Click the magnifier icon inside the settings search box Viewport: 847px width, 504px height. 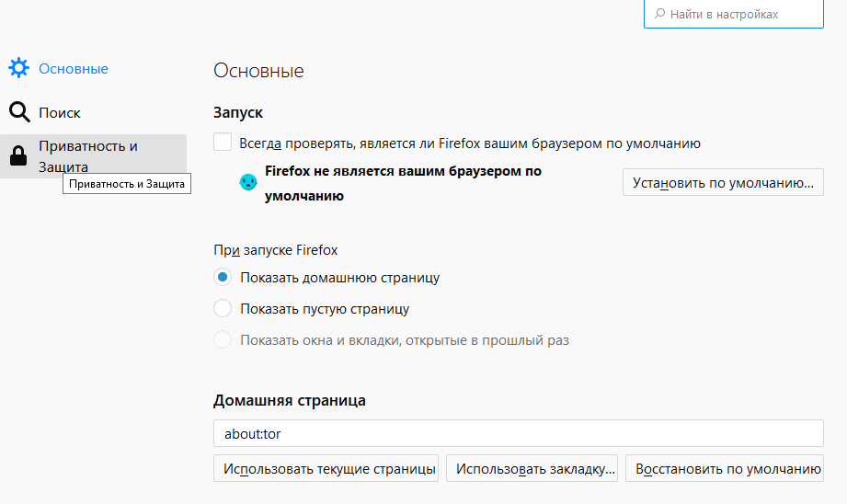coord(660,15)
